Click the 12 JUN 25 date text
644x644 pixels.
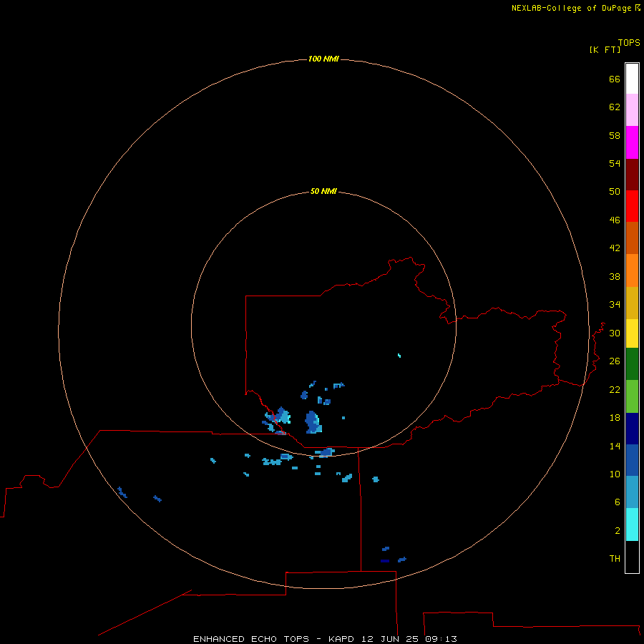(x=391, y=639)
